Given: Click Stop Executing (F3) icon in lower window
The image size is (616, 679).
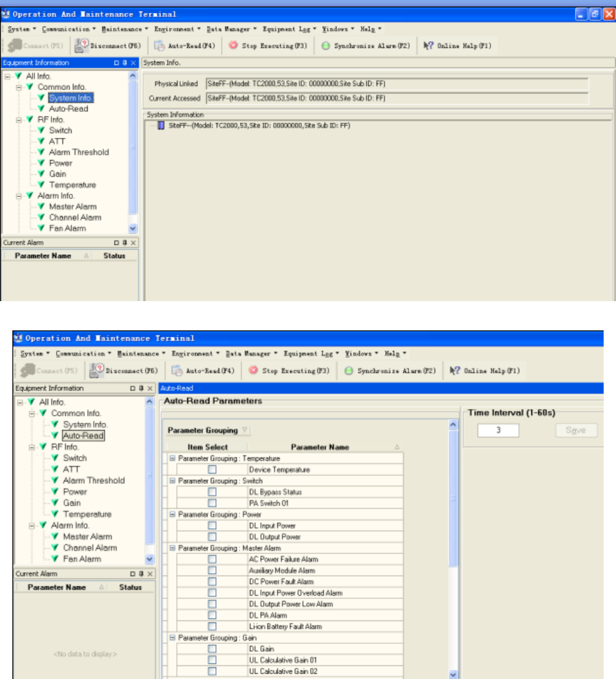Looking at the screenshot, I should pos(254,370).
